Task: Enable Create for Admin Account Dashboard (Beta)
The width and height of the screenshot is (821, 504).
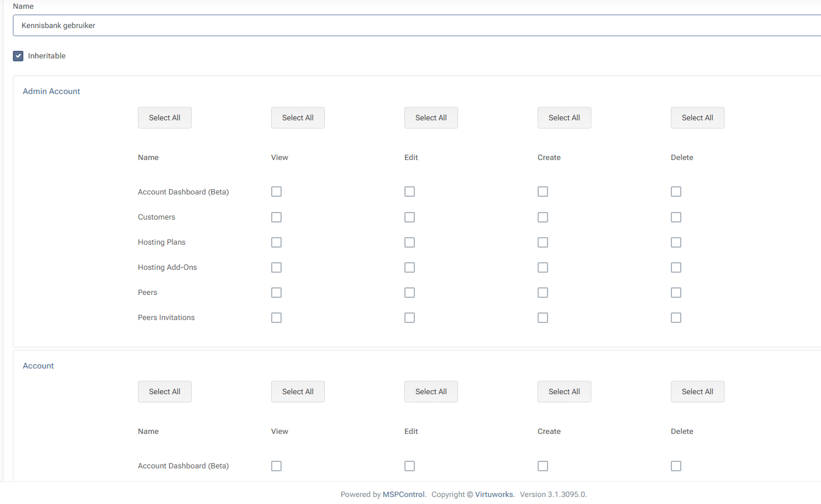Action: (543, 192)
